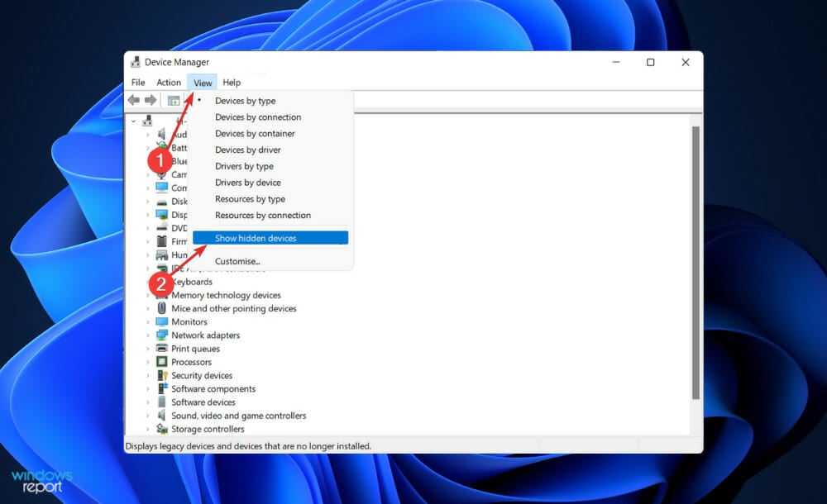Viewport: 827px width, 504px height.
Task: Toggle Show hidden devices
Action: [x=270, y=238]
